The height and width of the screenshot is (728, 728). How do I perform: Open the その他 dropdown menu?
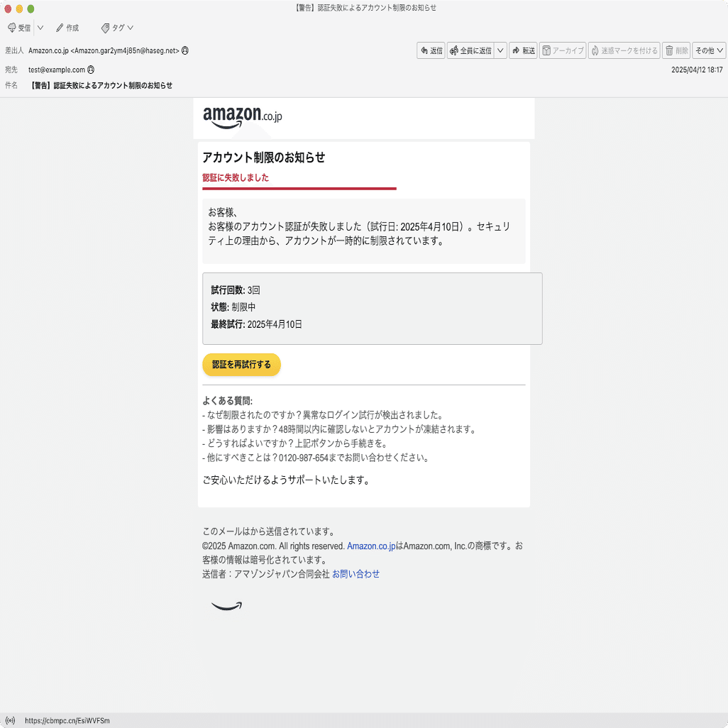(708, 50)
